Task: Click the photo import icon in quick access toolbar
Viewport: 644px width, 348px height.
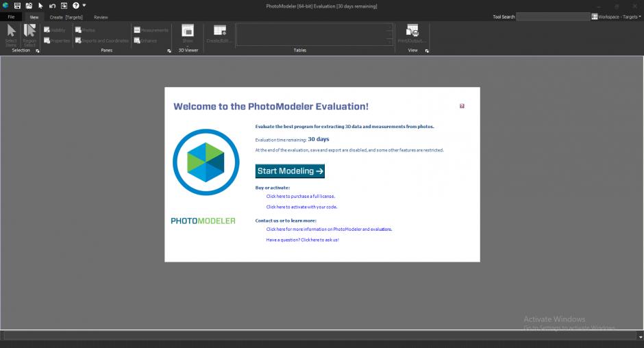Action: click(29, 5)
